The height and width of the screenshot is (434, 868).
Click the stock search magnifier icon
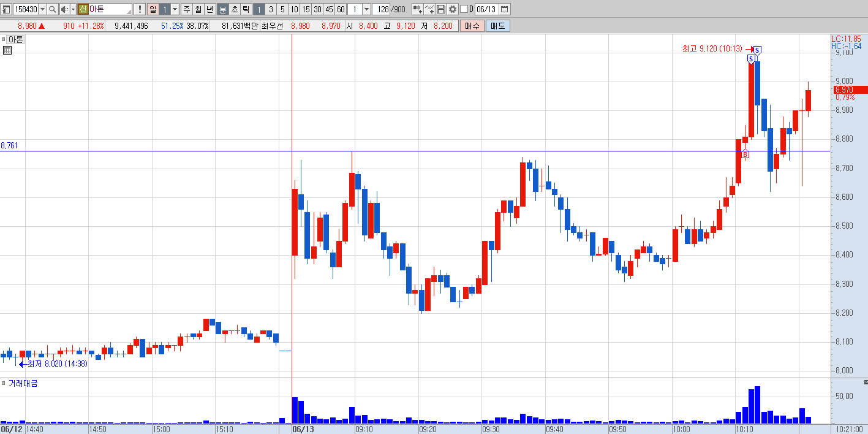click(x=52, y=9)
